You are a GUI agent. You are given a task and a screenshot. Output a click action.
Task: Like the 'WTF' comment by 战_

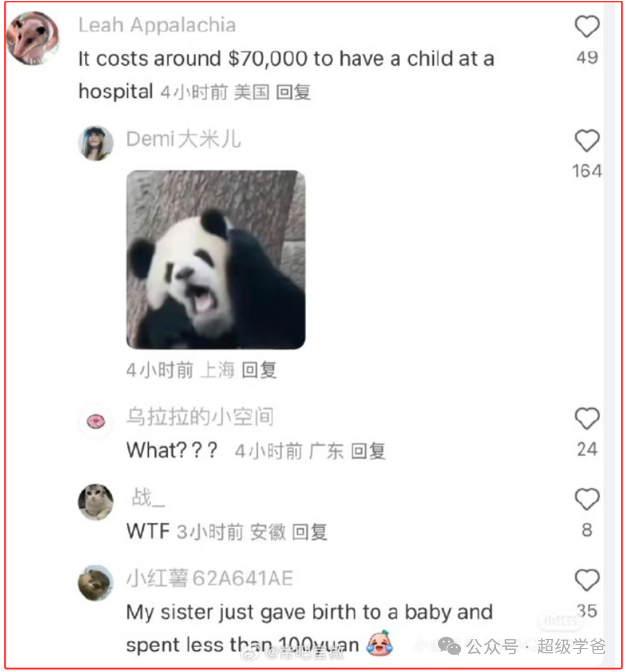click(x=586, y=499)
